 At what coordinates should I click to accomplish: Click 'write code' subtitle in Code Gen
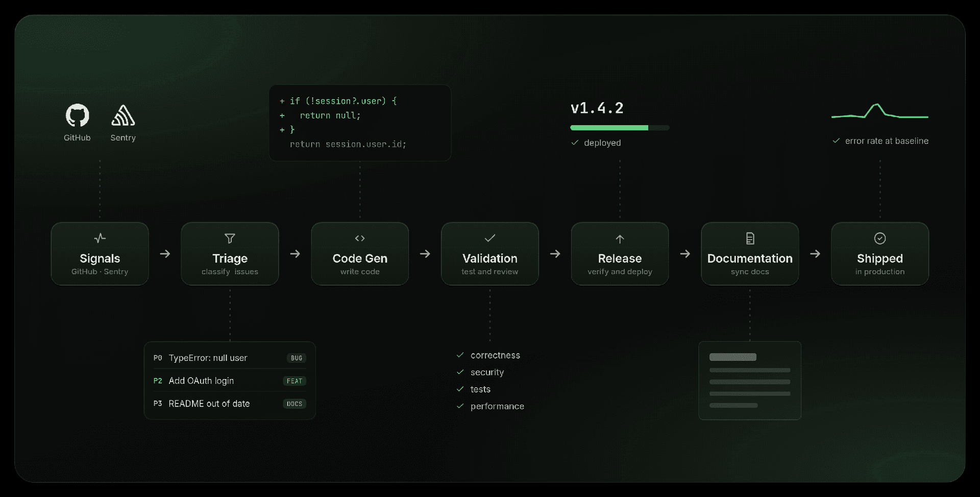pos(360,272)
